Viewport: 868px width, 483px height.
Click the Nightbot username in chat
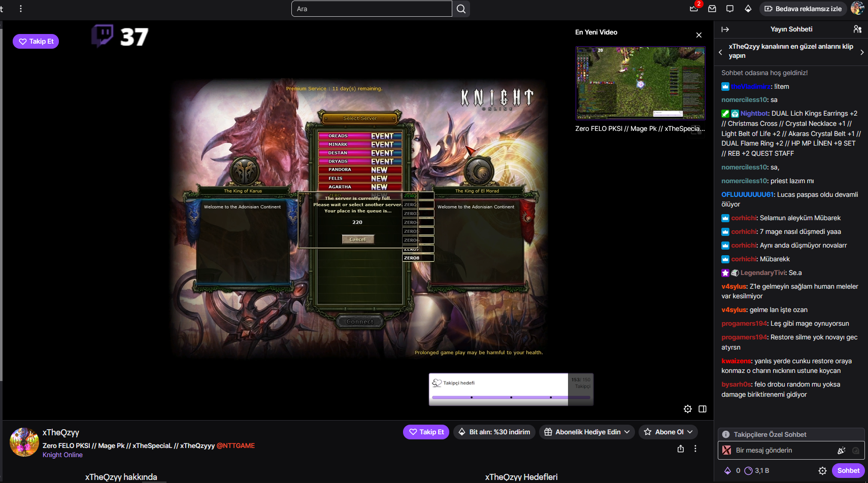(x=754, y=114)
